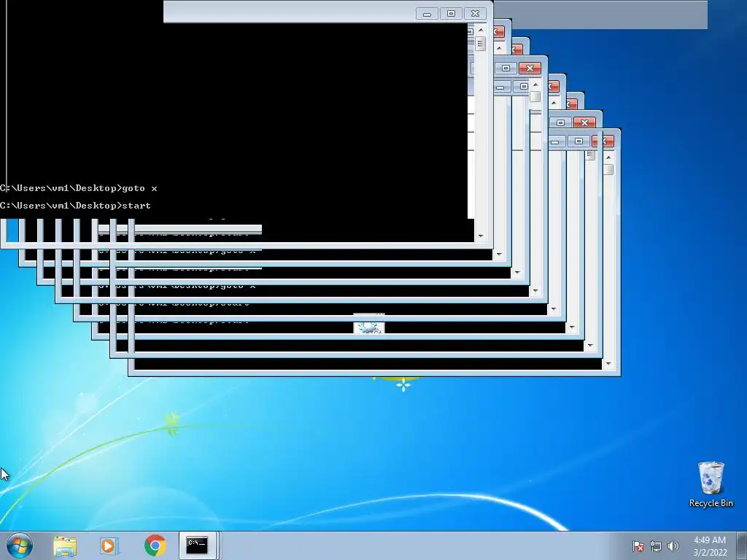Maximize the back-most command prompt window

pos(578,141)
